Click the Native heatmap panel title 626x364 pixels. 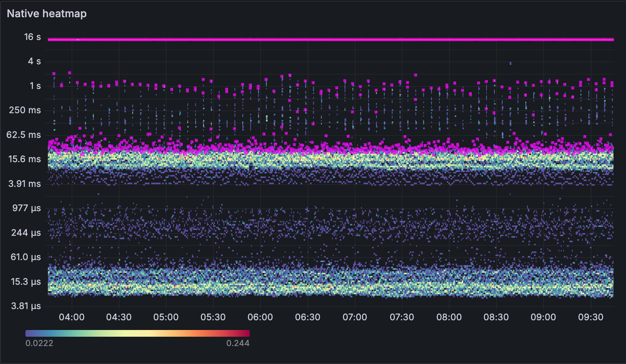click(x=47, y=13)
